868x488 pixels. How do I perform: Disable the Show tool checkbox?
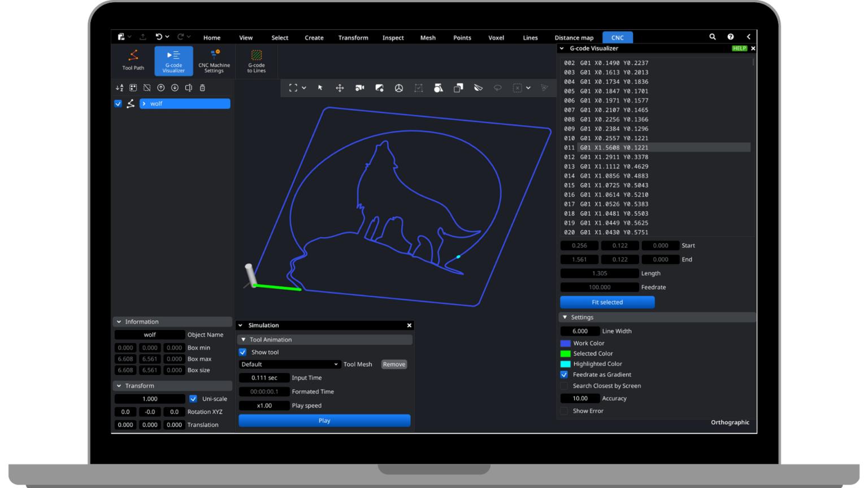point(243,352)
